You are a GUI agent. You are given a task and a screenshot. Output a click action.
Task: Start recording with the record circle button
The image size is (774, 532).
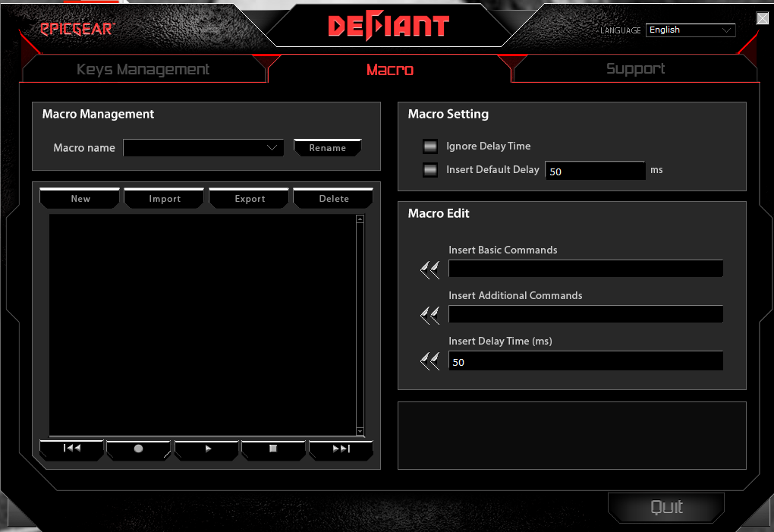click(139, 449)
